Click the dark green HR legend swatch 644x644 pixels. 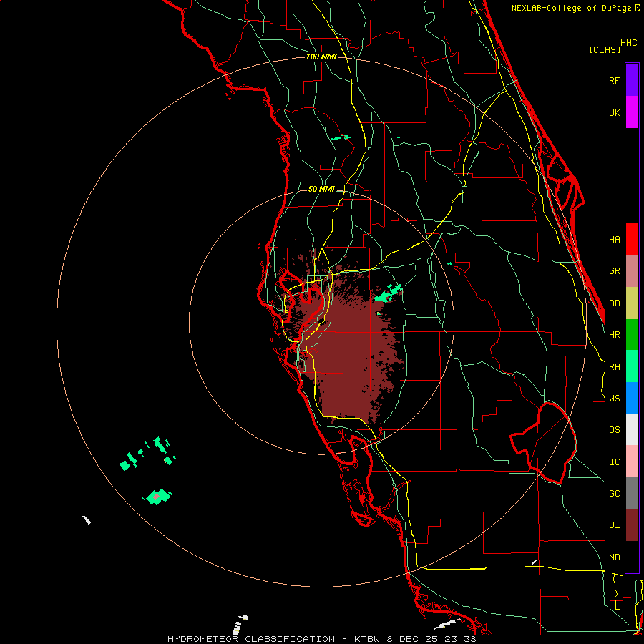[x=632, y=335]
